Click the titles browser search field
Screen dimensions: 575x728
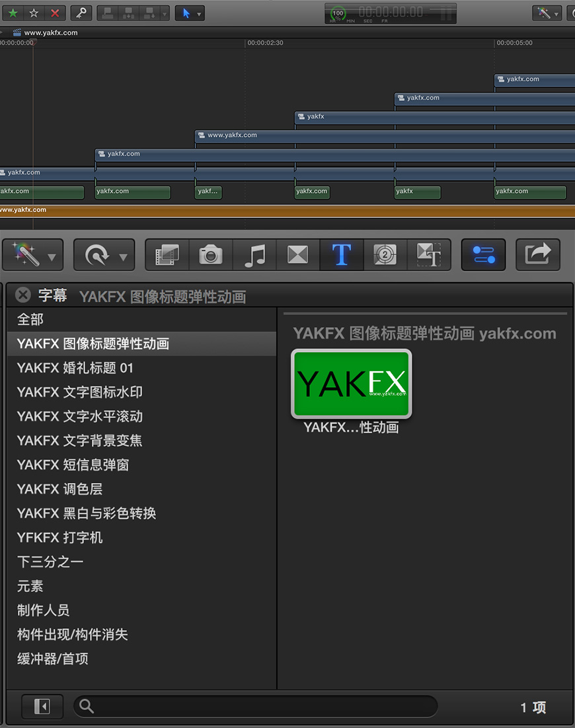256,706
